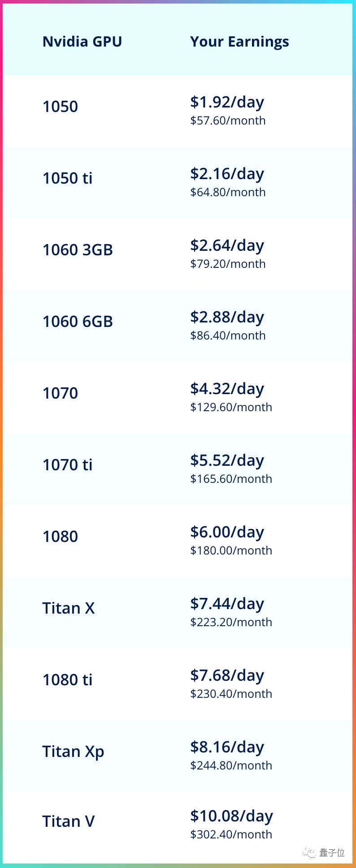Screen dimensions: 356x868
Task: Select the 1070 ti row label
Action: pyautogui.click(x=67, y=465)
